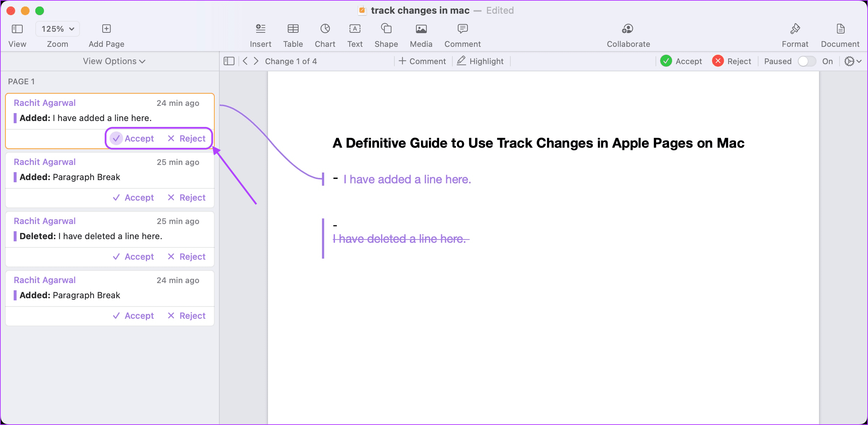Add a Text box from the toolbar
Viewport: 868px width, 425px height.
tap(355, 29)
